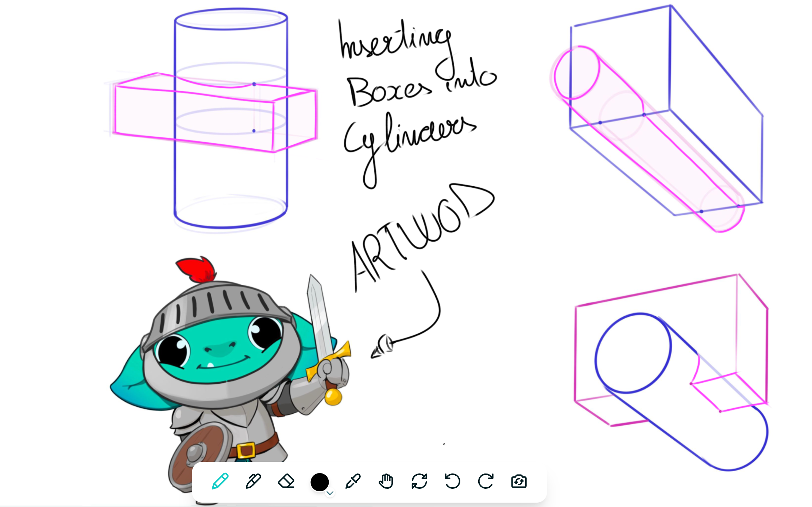Viewport: 812px width, 507px height.
Task: Pick the eraser tool
Action: [286, 481]
